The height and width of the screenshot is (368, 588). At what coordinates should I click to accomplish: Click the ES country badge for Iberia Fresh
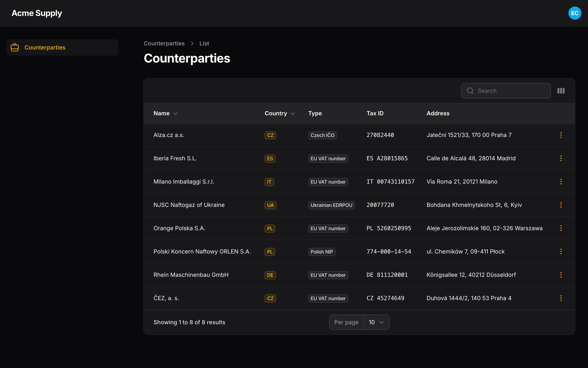click(x=270, y=159)
